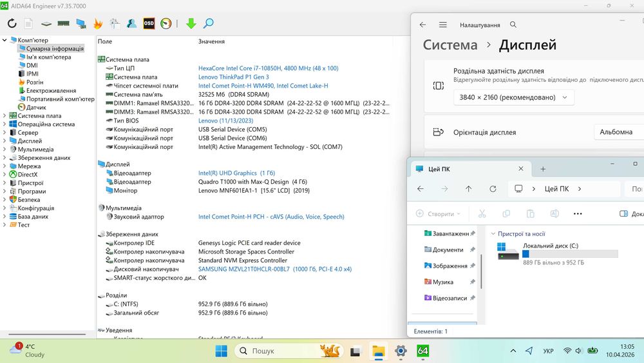Select Сумарна інформація in the tree
The height and width of the screenshot is (363, 644).
point(55,48)
